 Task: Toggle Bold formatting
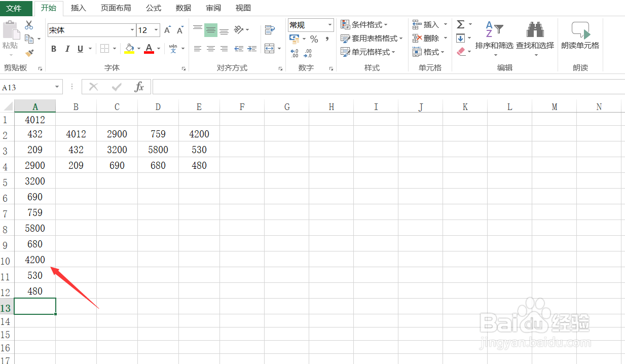(x=54, y=49)
